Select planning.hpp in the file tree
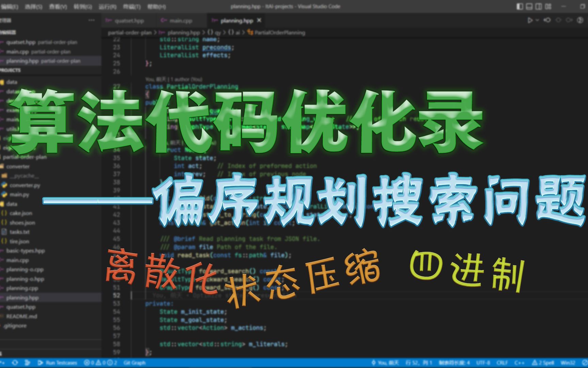This screenshot has height=368, width=588. pyautogui.click(x=51, y=298)
